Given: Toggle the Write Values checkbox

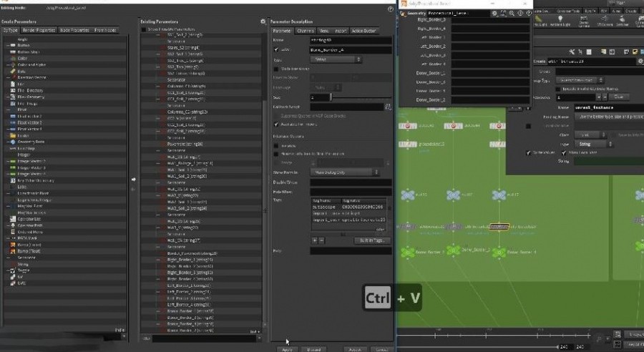Looking at the screenshot, I should [x=529, y=153].
